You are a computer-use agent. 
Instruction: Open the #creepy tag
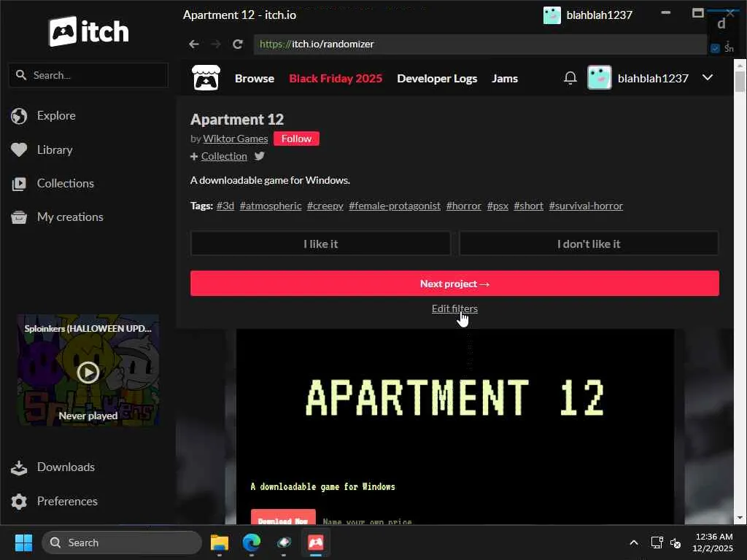pos(325,206)
